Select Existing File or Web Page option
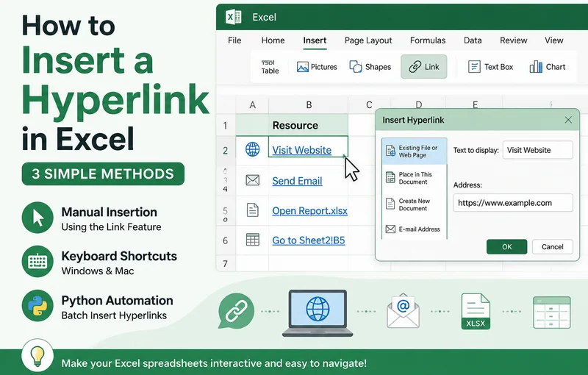Screen dimensions: 588x375 415,151
